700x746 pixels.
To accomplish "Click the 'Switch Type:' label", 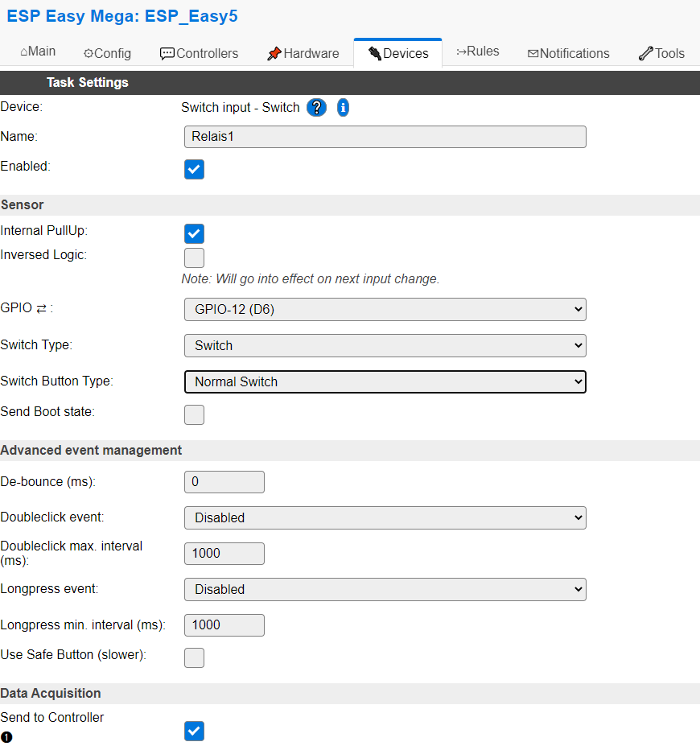I will (37, 345).
